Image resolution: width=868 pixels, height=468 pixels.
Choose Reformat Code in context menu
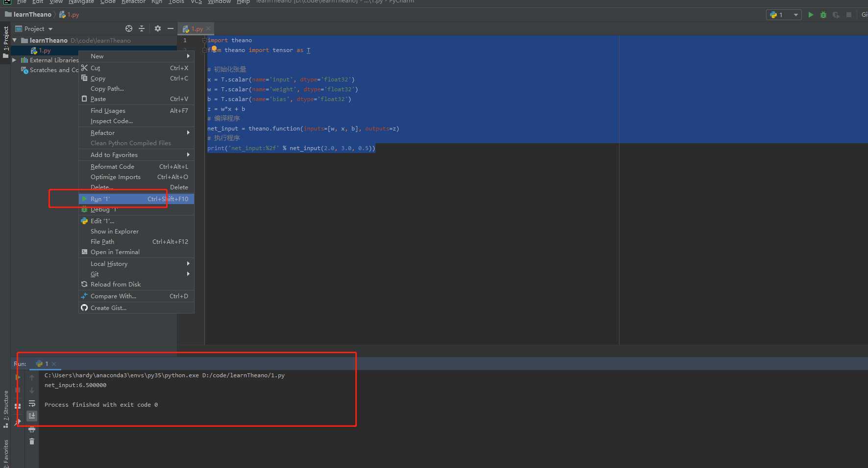coord(137,167)
